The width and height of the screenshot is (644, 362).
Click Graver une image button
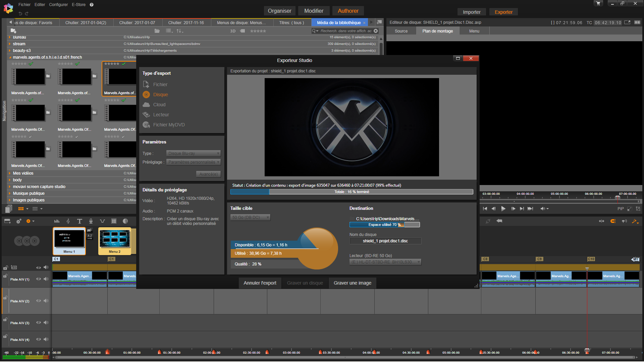(x=352, y=283)
